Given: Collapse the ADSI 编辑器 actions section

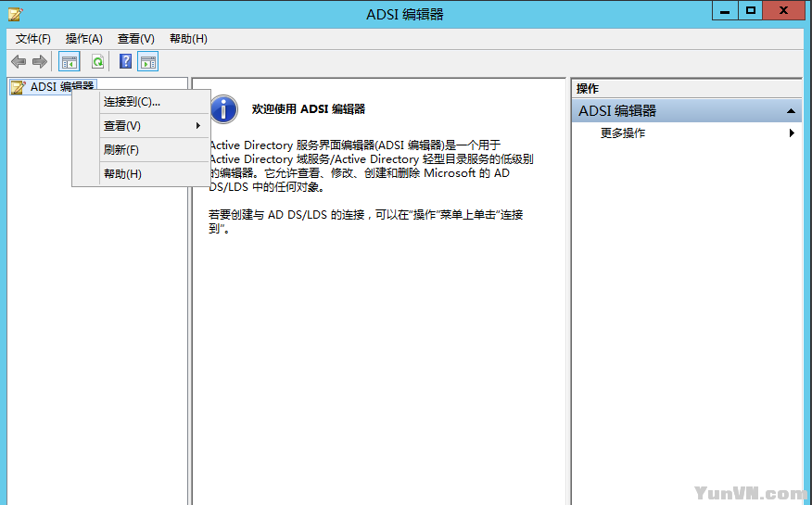Looking at the screenshot, I should (791, 110).
